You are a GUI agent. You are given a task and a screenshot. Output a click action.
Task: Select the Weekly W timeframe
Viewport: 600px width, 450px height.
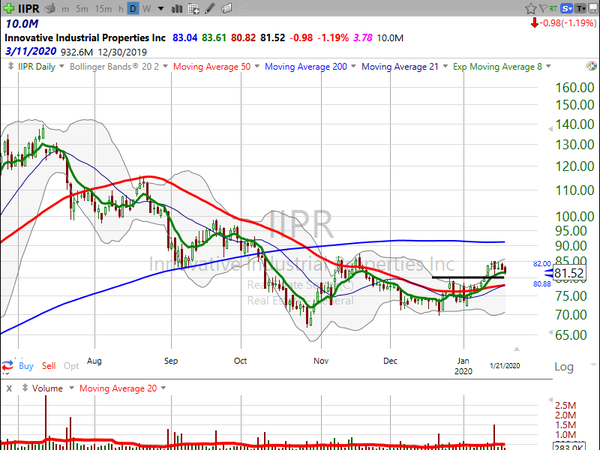147,8
